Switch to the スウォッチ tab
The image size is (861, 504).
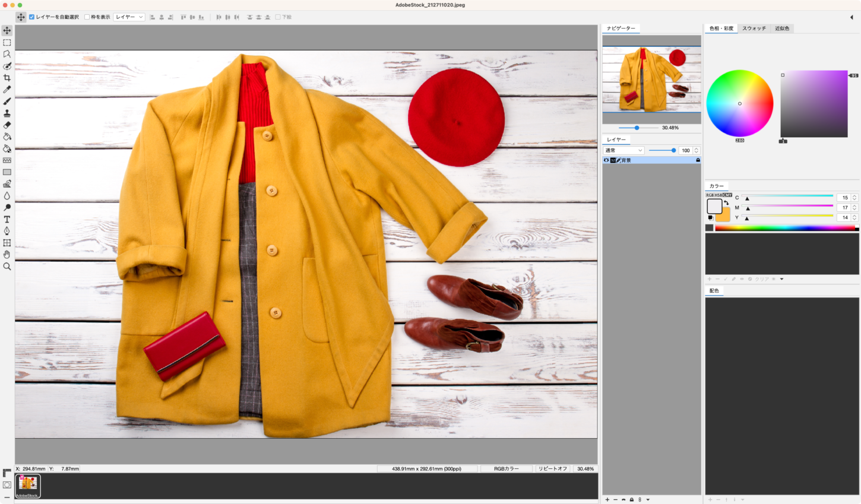tap(754, 28)
